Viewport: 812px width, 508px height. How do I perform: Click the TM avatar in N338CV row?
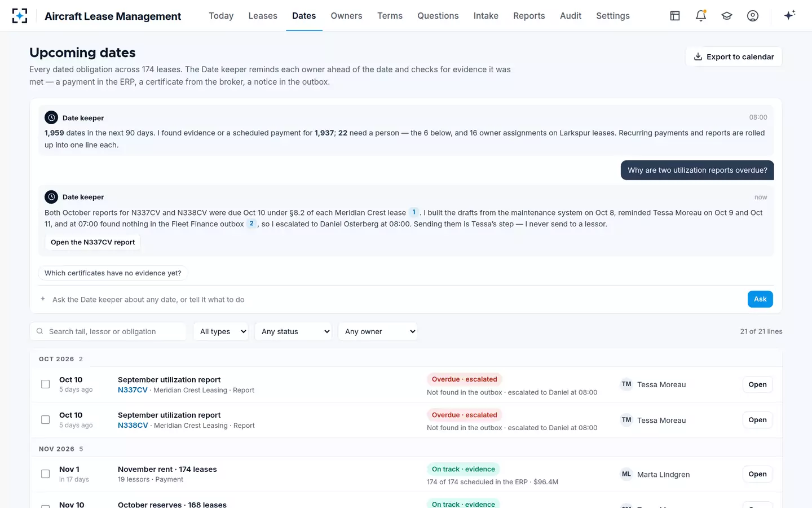point(626,420)
